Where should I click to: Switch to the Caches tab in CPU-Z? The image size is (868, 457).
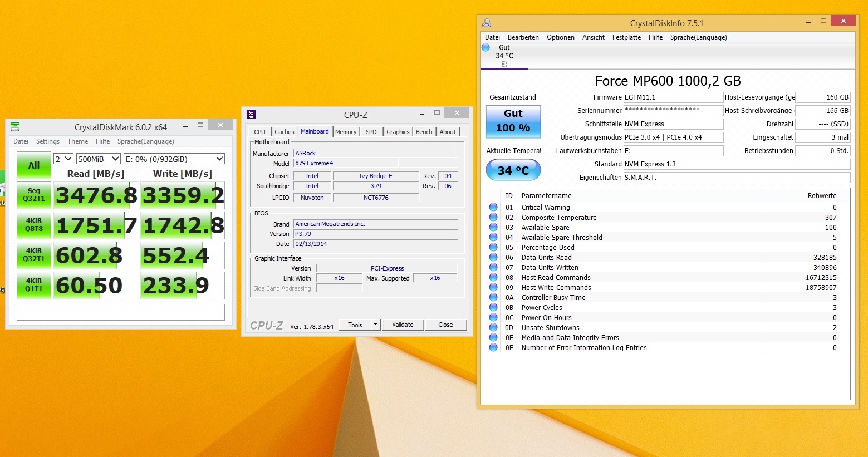(285, 132)
